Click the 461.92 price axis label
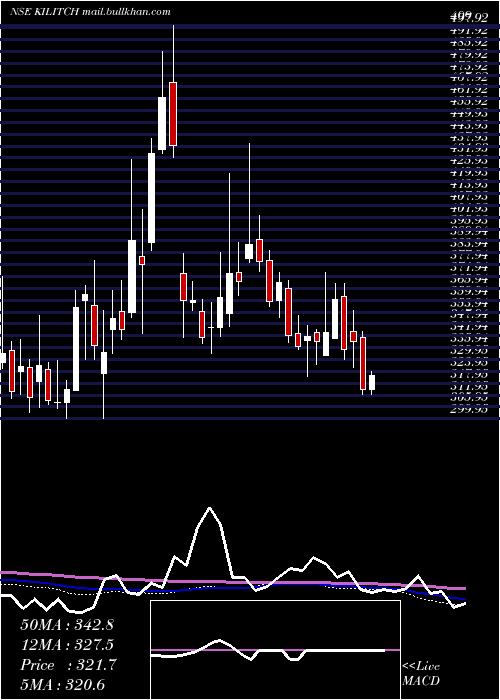This screenshot has height=700, width=500. pos(468,90)
